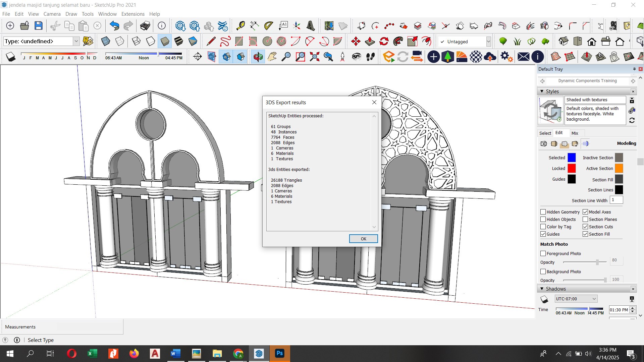Select the Rotate tool icon
Image resolution: width=644 pixels, height=362 pixels.
click(x=384, y=42)
